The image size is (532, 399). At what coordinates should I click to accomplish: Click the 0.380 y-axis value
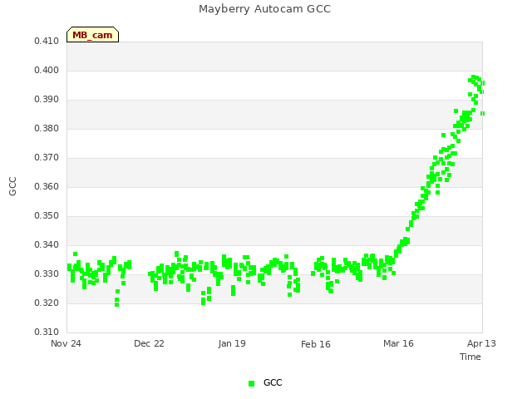47,129
